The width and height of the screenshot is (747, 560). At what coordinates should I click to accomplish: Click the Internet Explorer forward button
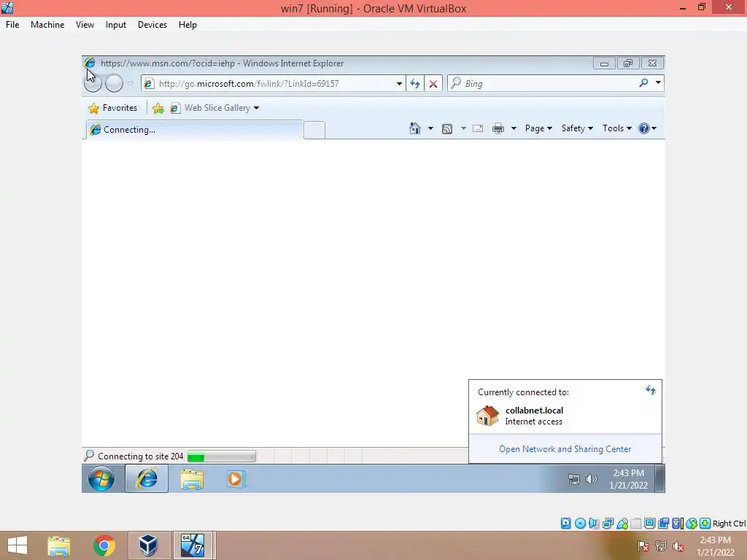(114, 83)
